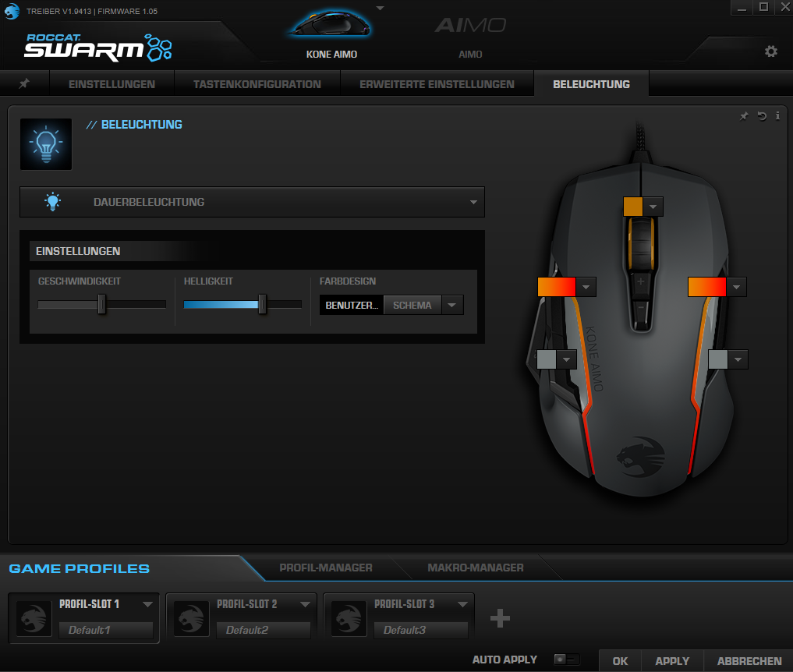Open device selection arrow above tabs

pos(381,8)
